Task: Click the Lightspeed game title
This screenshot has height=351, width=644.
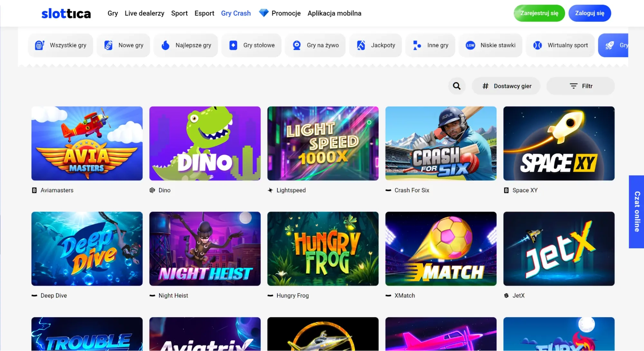Action: 291,190
